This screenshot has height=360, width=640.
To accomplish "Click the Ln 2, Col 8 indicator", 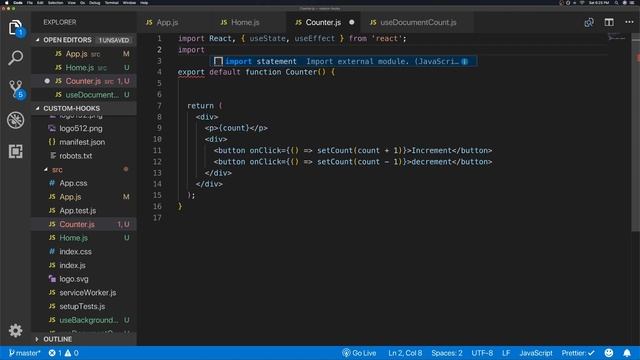I will [405, 353].
